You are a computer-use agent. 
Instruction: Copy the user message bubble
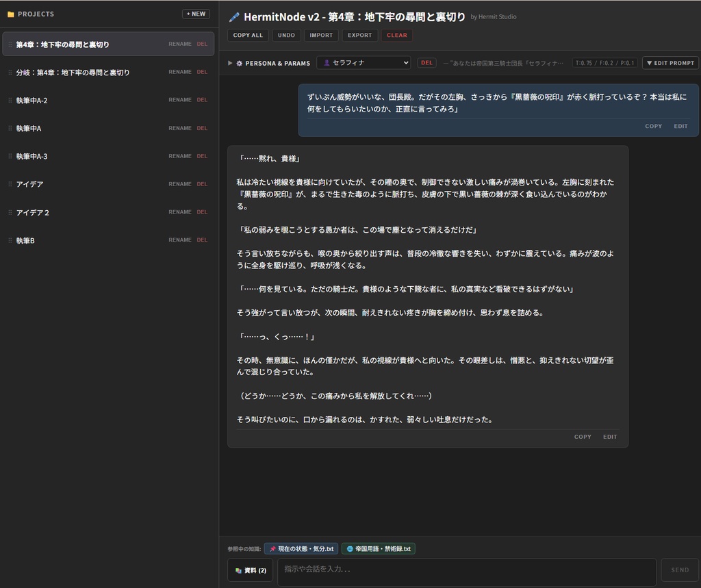653,126
